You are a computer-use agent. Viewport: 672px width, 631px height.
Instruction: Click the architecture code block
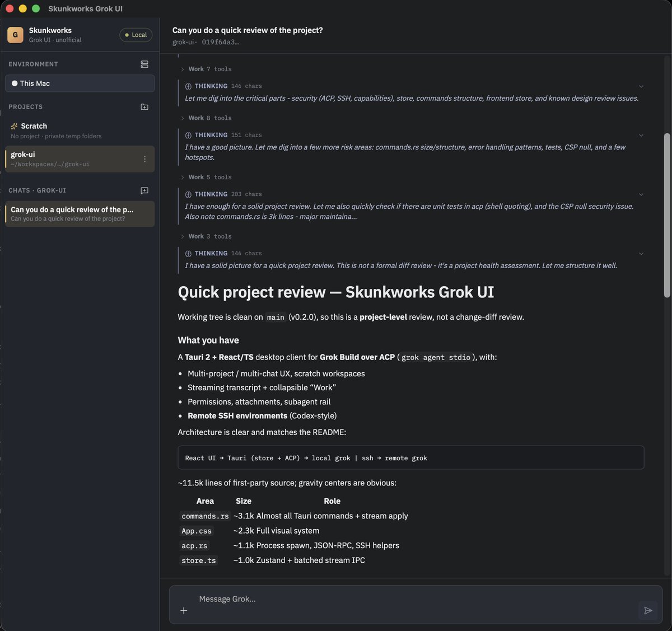[410, 458]
